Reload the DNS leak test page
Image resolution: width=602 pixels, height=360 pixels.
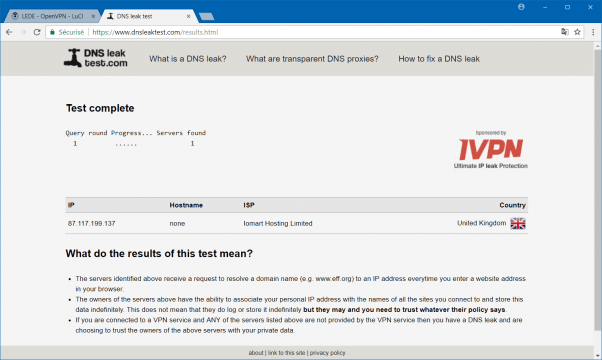[37, 32]
